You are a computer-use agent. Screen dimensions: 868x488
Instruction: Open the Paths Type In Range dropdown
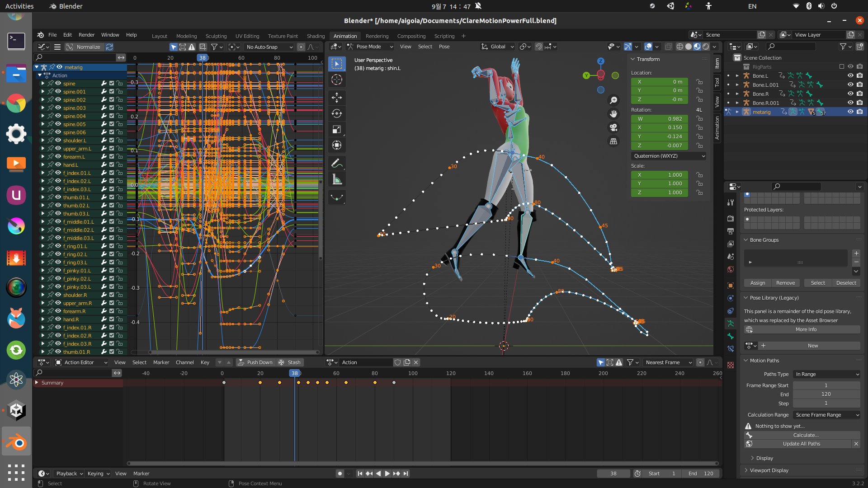(x=827, y=374)
